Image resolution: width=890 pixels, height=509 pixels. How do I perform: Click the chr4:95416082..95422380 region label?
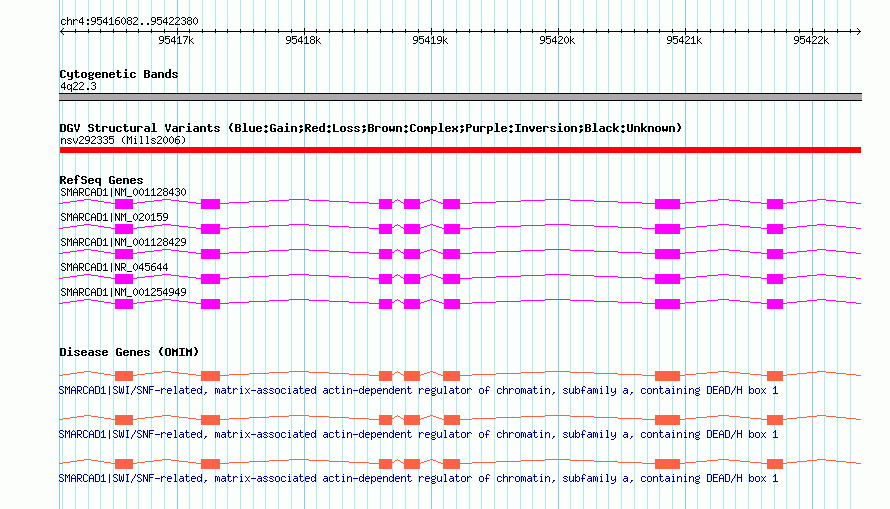pyautogui.click(x=129, y=21)
